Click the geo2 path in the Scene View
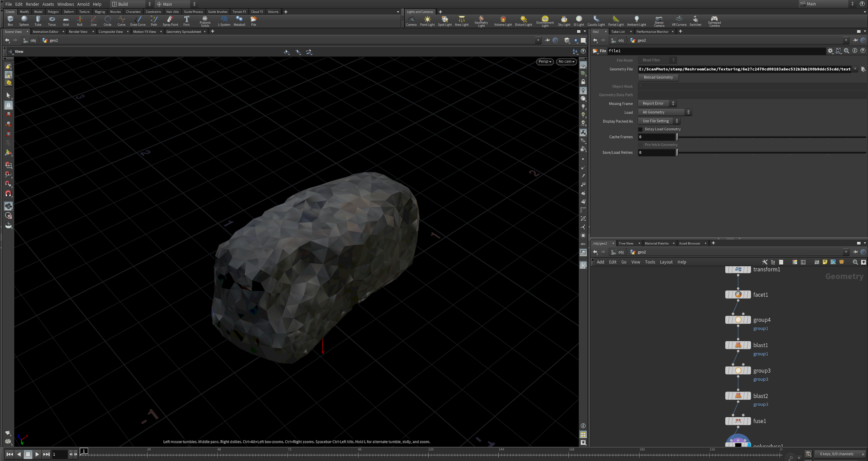This screenshot has height=461, width=868. 53,40
